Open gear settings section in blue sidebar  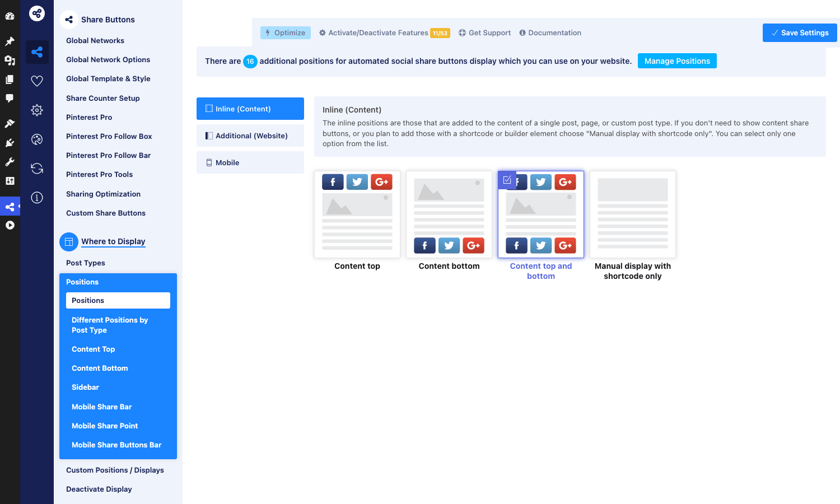click(37, 110)
